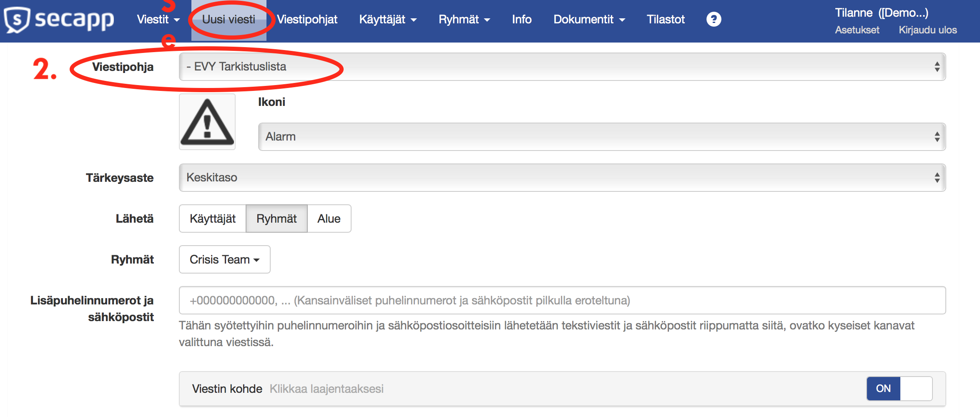
Task: Click the Secapp logo
Action: [x=59, y=20]
